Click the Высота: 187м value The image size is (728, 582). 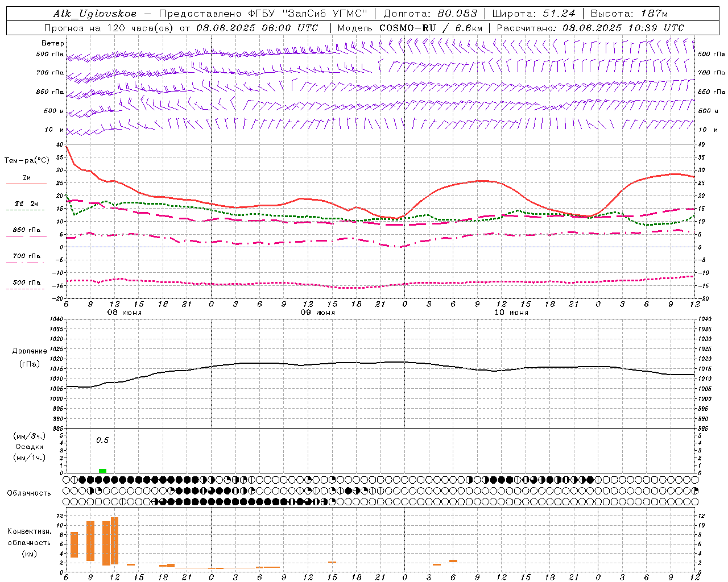click(x=630, y=14)
